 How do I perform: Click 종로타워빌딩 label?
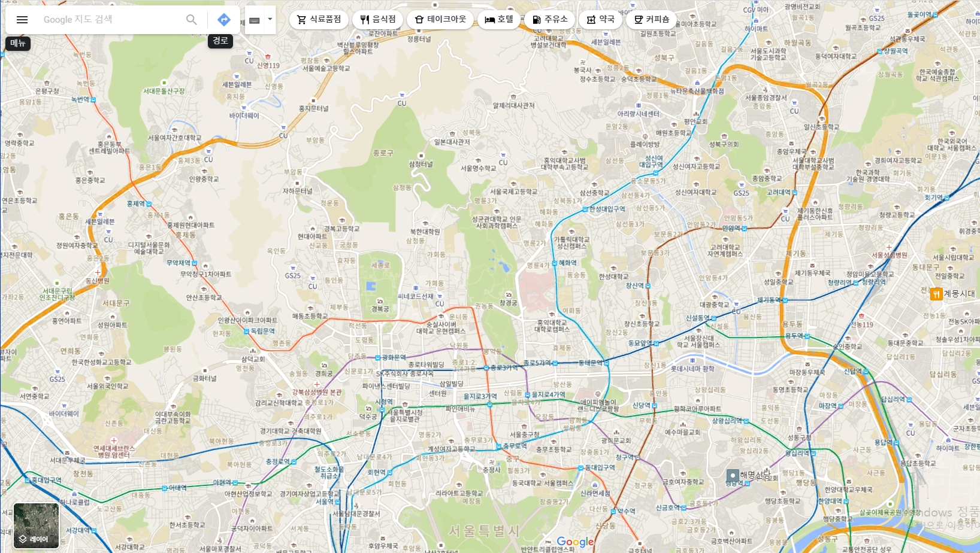pos(427,365)
